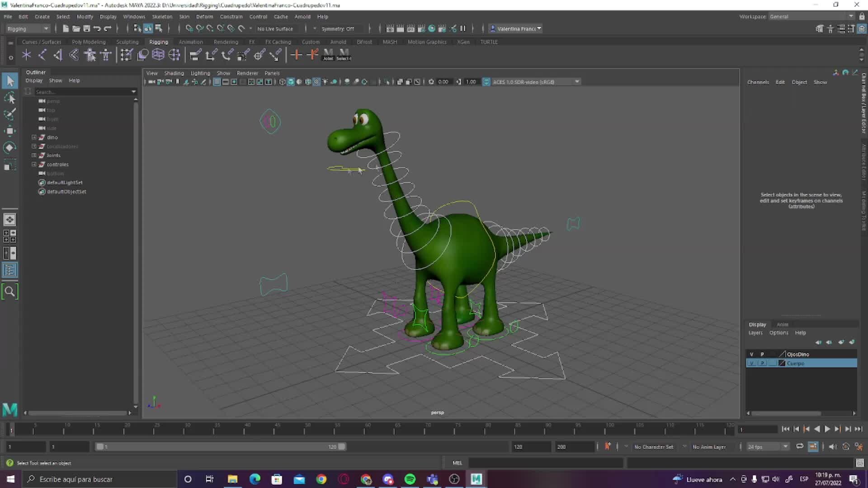Image resolution: width=868 pixels, height=488 pixels.
Task: Click the Channels label in the right panel
Action: coord(758,82)
